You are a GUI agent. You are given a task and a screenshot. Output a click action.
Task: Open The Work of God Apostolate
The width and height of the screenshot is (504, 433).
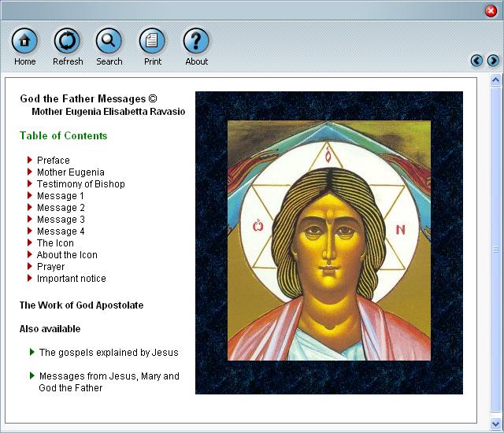tap(81, 305)
